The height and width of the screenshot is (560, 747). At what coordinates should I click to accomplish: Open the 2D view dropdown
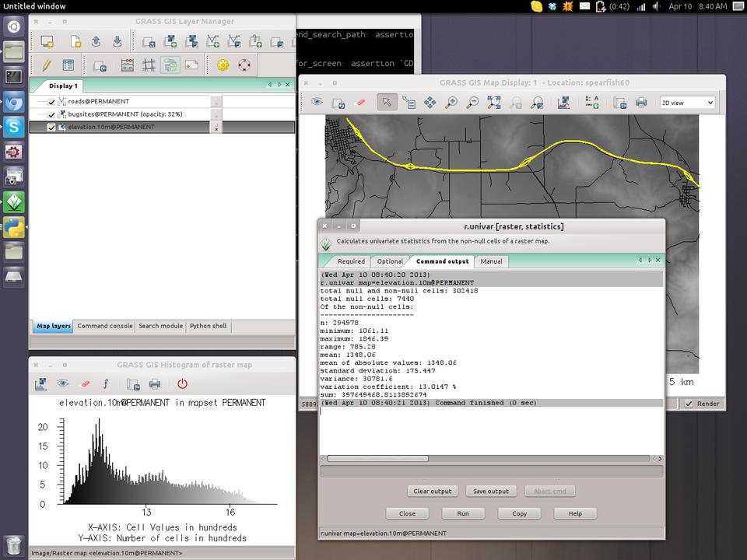click(x=687, y=103)
